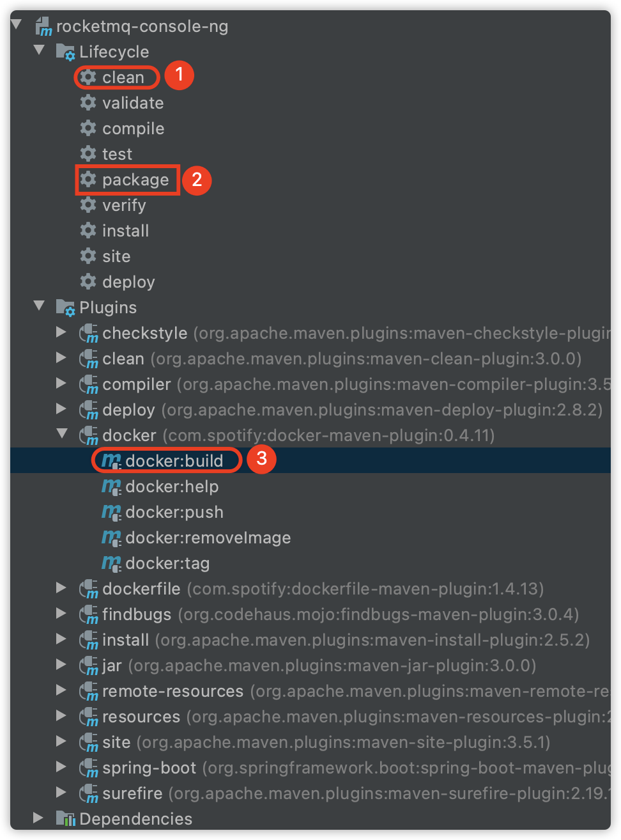Click the rocketmq-console-ng Maven project icon
The height and width of the screenshot is (840, 621).
tap(43, 26)
